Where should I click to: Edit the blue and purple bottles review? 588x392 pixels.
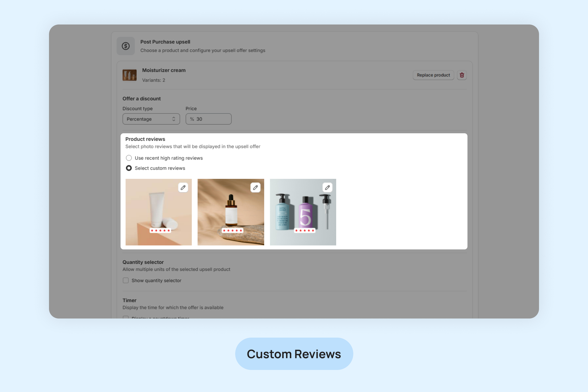327,187
